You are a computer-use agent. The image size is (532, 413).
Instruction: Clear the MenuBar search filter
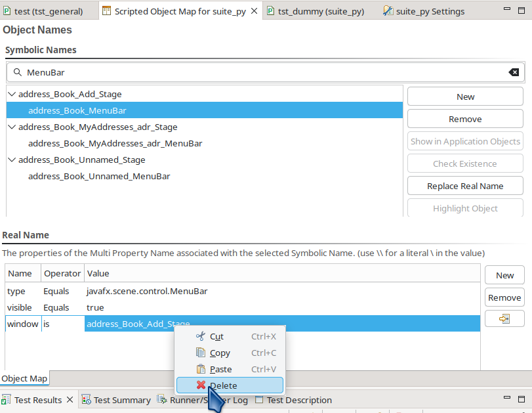[x=514, y=72]
